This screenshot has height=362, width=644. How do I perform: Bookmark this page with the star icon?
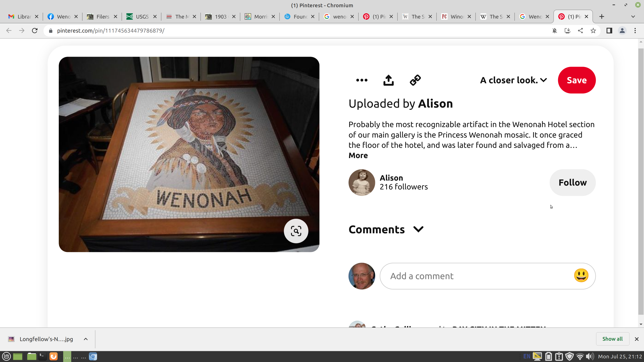pos(593,31)
